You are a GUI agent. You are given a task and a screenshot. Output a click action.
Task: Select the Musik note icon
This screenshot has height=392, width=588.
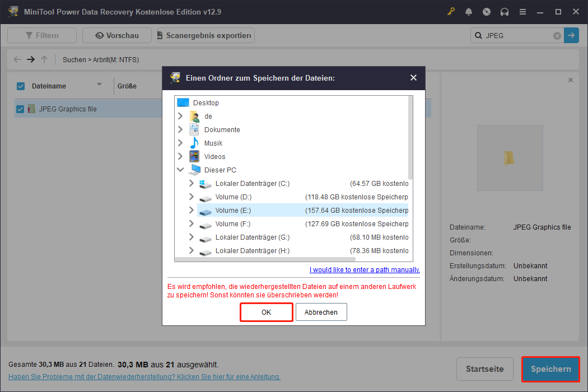(x=194, y=143)
